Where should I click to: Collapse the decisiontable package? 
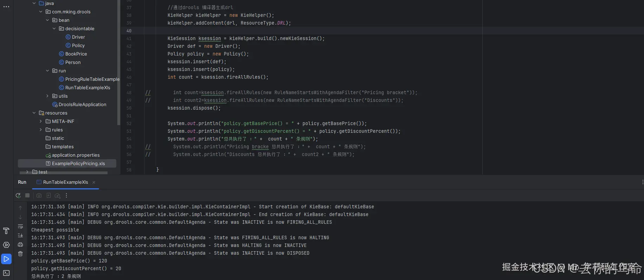click(x=54, y=28)
